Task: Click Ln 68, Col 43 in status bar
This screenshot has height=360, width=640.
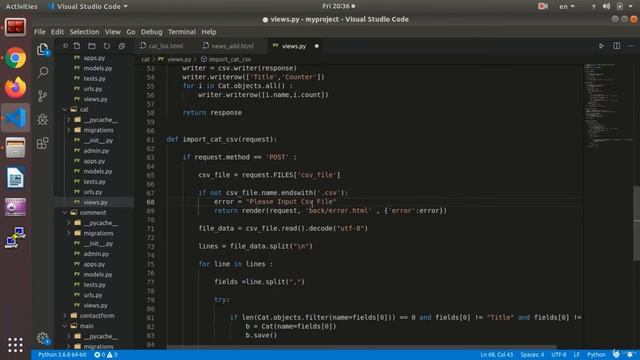Action: [x=496, y=355]
